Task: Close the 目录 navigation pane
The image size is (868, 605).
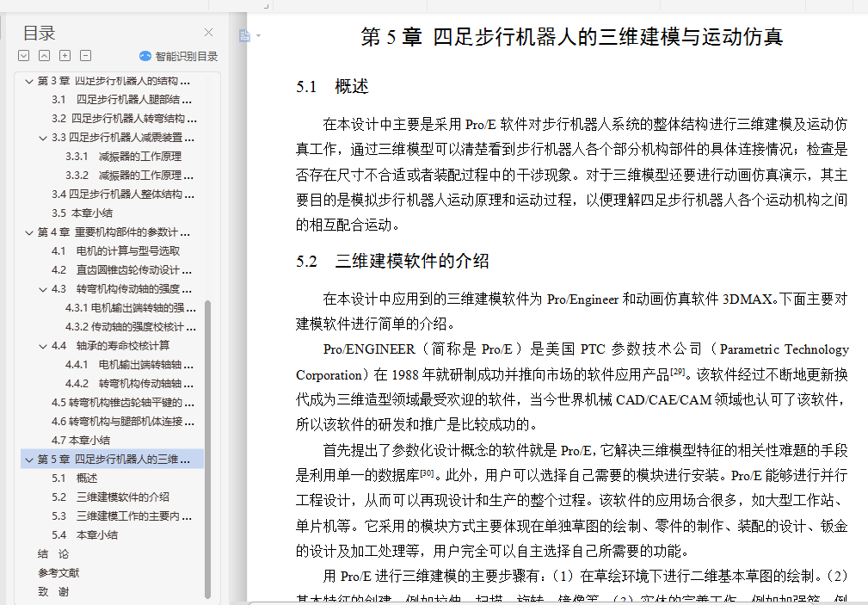Action: pyautogui.click(x=209, y=33)
